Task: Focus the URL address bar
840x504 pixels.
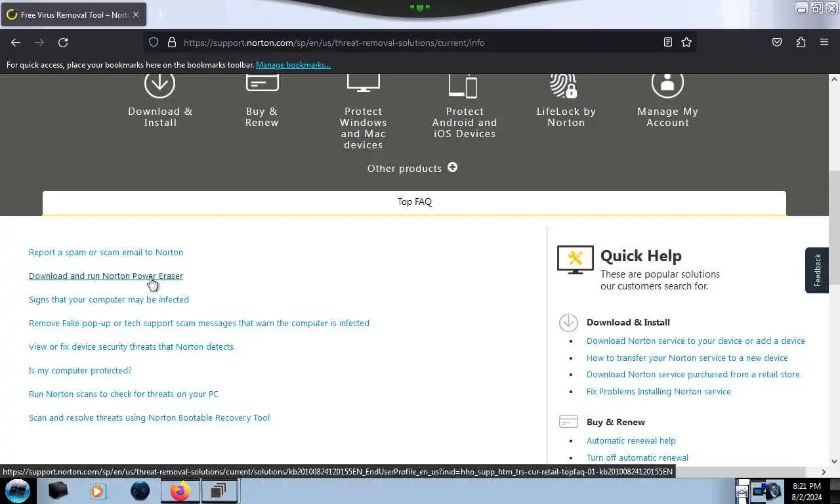Action: pyautogui.click(x=420, y=43)
